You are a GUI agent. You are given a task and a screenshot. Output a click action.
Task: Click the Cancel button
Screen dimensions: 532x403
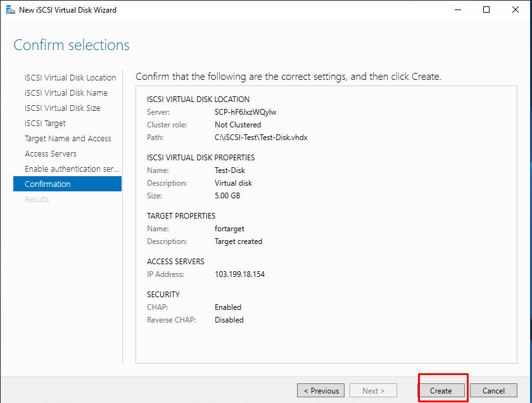click(493, 390)
